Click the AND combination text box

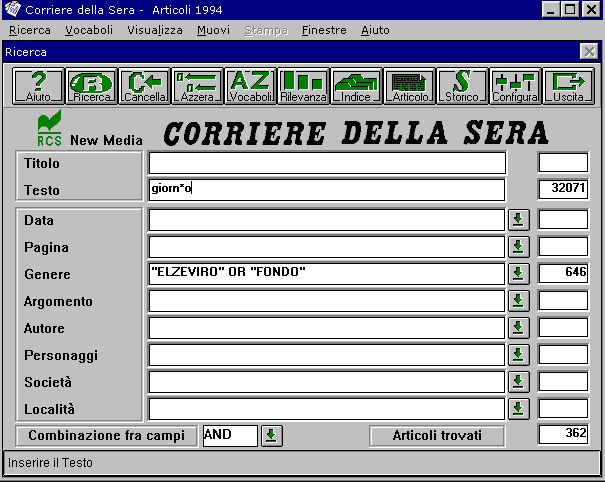coord(230,436)
